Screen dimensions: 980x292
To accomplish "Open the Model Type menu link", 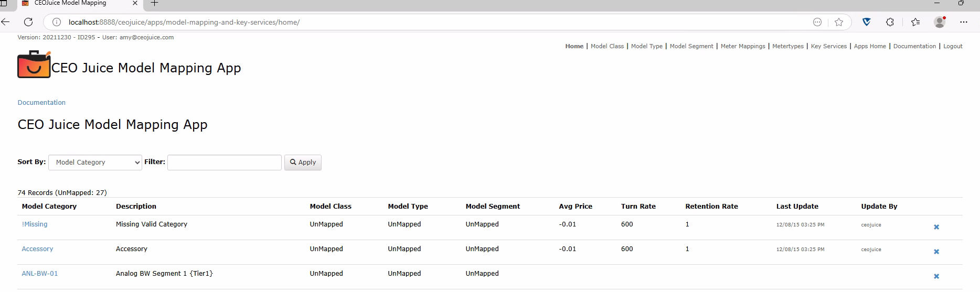I will click(647, 46).
